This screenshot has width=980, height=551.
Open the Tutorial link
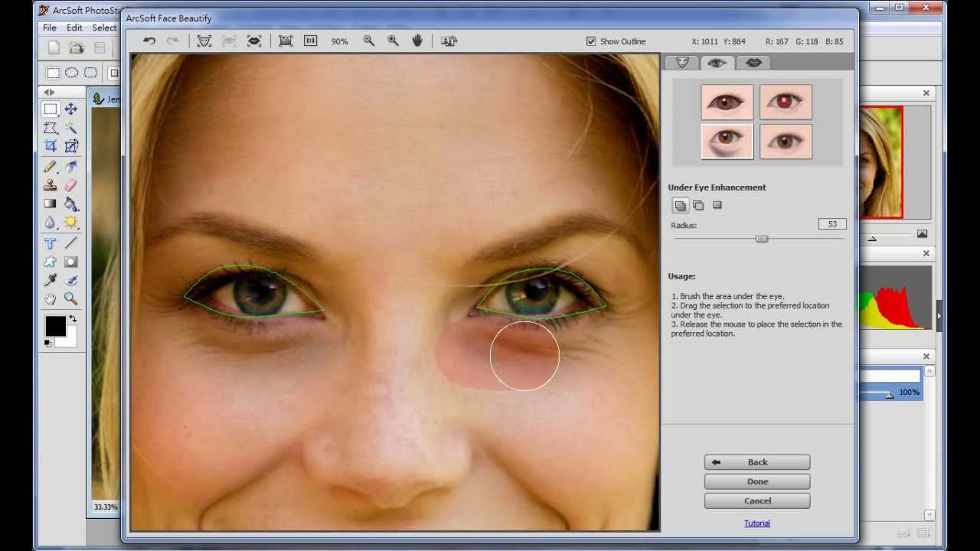click(x=757, y=523)
